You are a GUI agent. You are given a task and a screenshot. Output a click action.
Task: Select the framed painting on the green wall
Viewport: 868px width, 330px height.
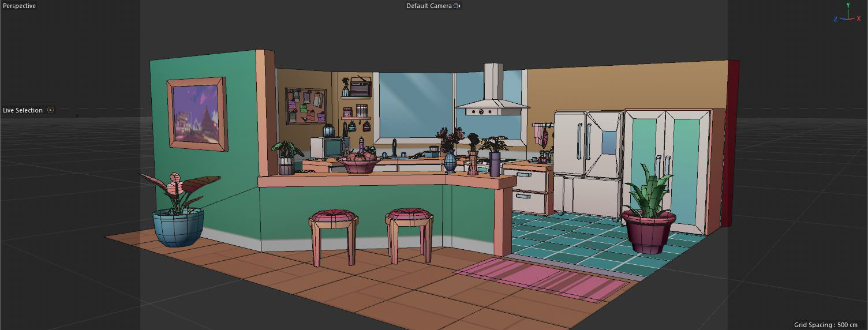pyautogui.click(x=197, y=114)
